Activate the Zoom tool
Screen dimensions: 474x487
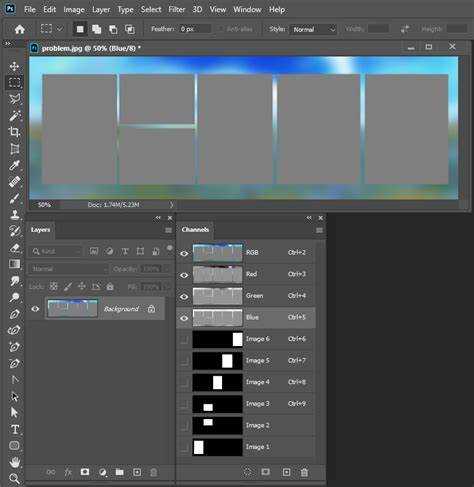(x=14, y=479)
